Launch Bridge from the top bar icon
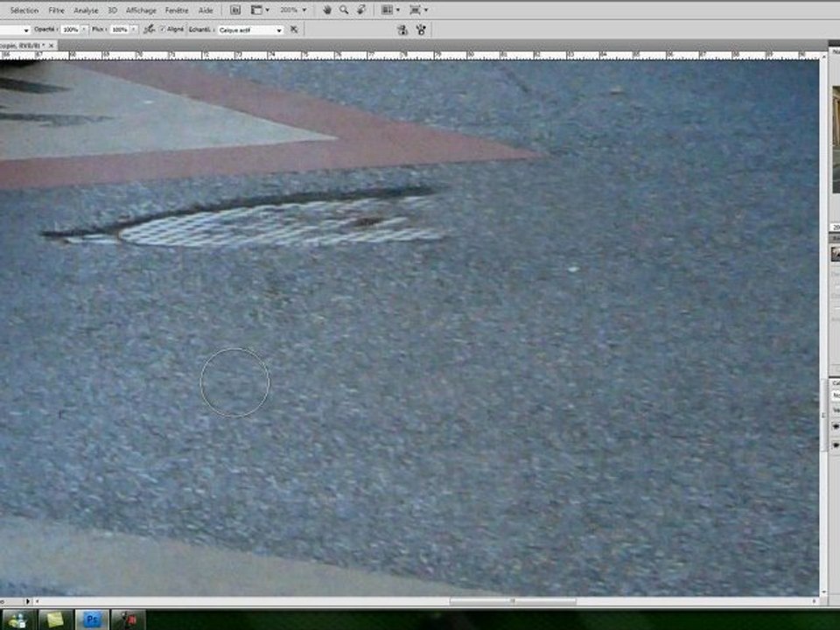 point(235,10)
